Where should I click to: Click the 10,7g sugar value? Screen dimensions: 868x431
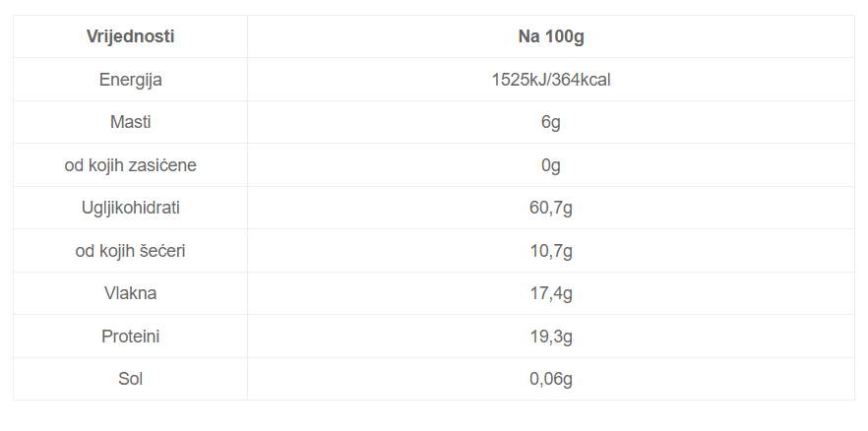(551, 251)
